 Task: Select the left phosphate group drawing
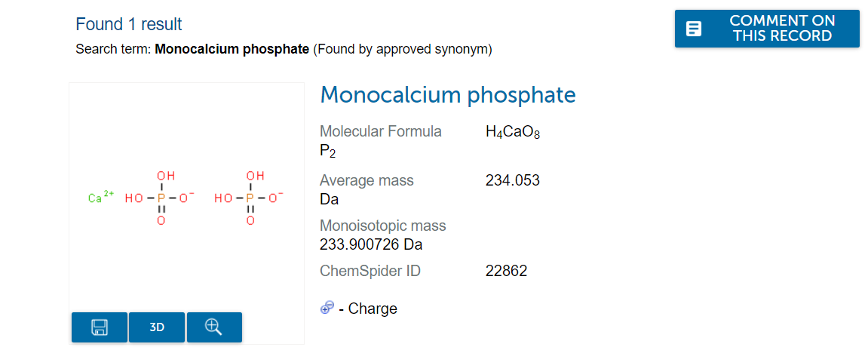click(x=160, y=198)
